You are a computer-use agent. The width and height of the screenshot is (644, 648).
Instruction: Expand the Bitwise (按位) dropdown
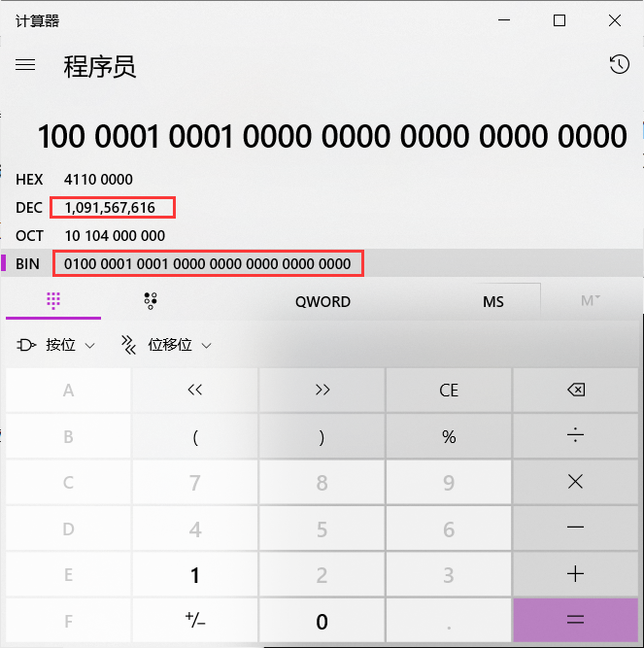tap(55, 345)
